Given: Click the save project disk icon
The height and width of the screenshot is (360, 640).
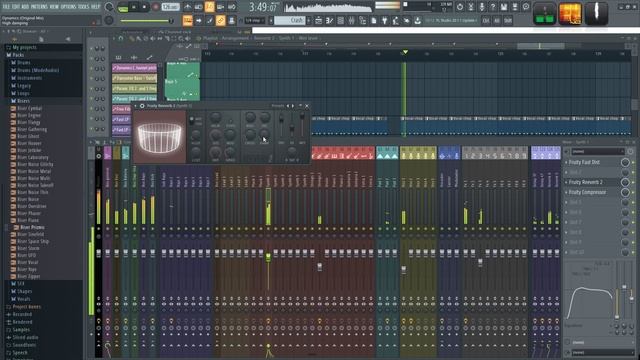Looking at the screenshot, I should click(x=504, y=7).
